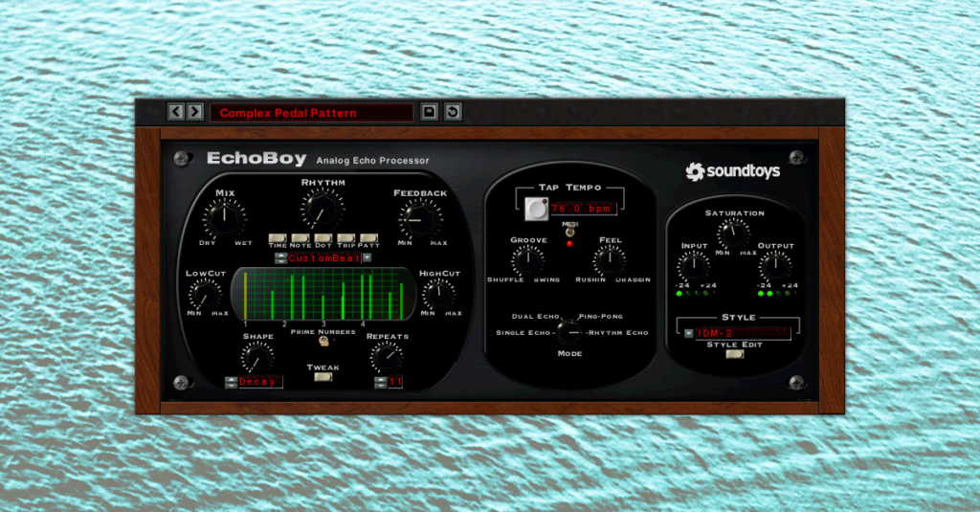Click the green rhythm pattern grid display
Screen dimensions: 980x512
pos(323,293)
